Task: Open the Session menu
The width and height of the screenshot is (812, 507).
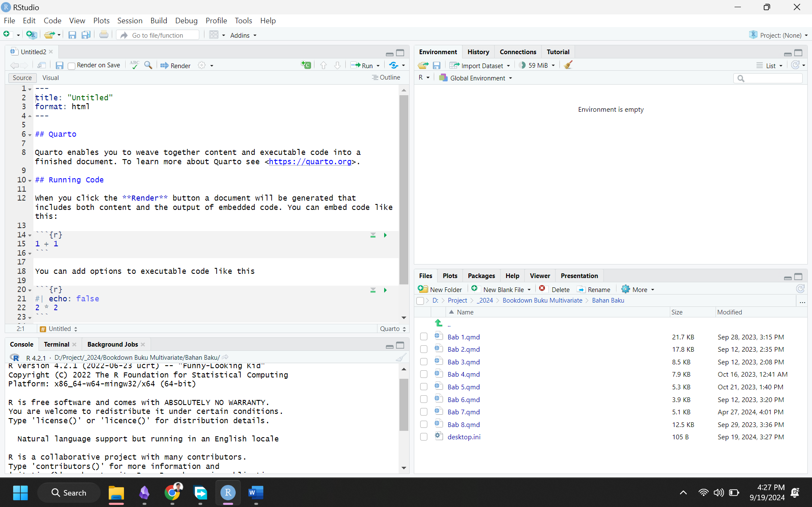Action: point(129,20)
